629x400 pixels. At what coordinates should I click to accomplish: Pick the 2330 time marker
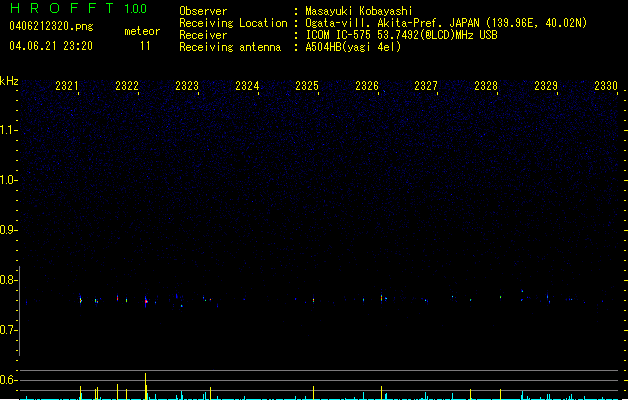[x=606, y=87]
